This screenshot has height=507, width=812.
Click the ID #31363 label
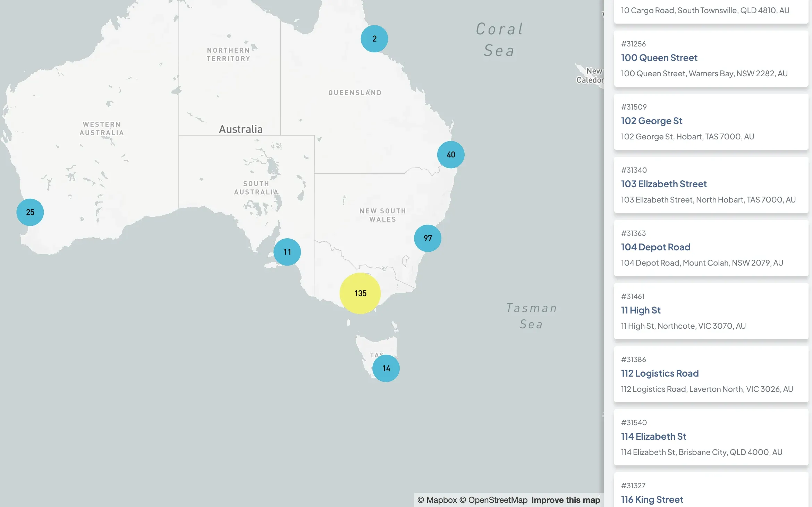tap(633, 233)
